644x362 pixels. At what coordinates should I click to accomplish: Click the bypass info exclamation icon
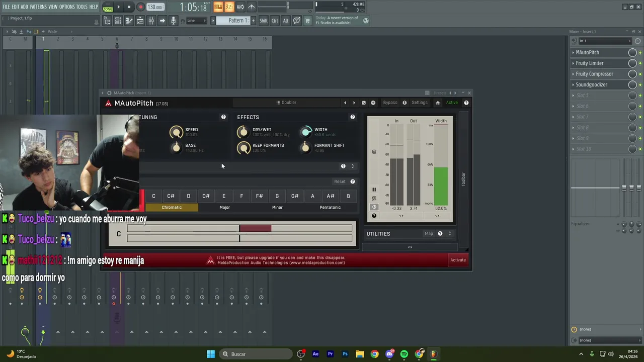pyautogui.click(x=405, y=103)
